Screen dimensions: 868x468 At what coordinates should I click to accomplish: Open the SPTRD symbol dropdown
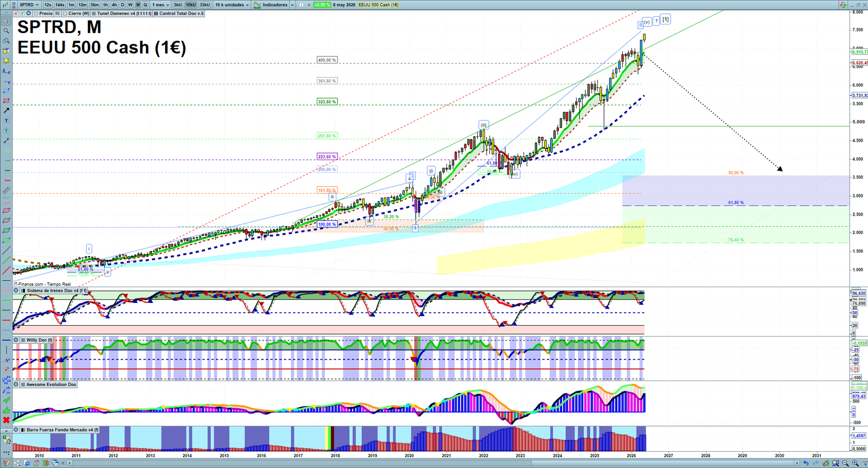29,5
